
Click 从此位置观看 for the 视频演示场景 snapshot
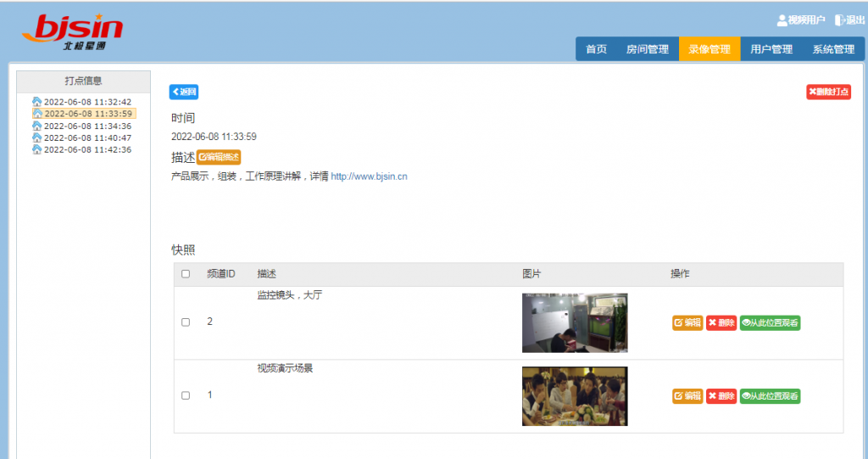(x=770, y=396)
